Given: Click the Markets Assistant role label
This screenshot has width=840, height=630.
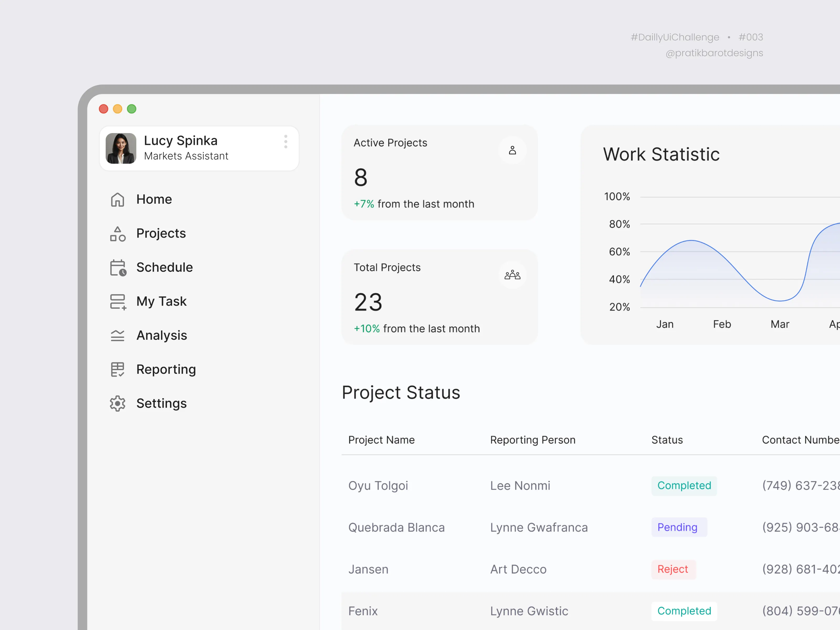Looking at the screenshot, I should pyautogui.click(x=186, y=156).
